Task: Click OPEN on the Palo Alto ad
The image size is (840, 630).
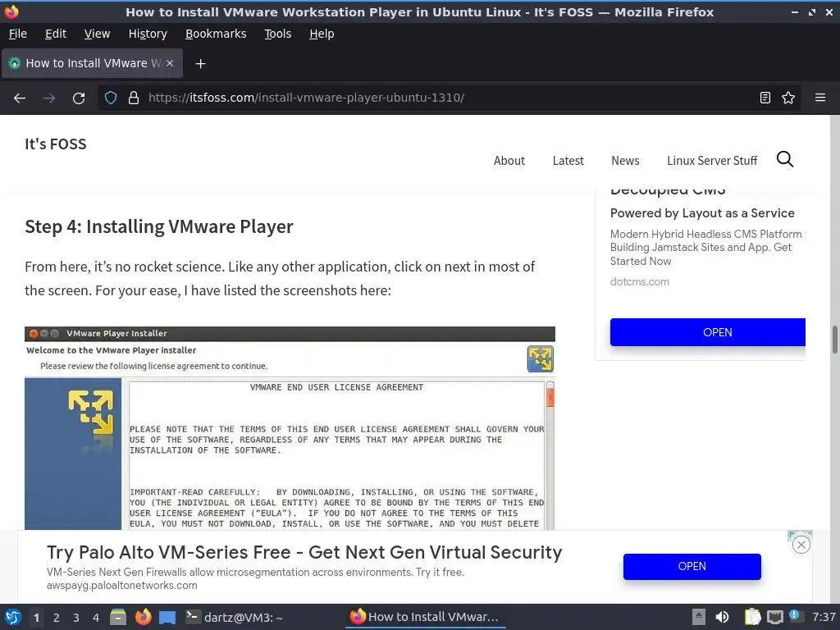Action: [x=692, y=566]
